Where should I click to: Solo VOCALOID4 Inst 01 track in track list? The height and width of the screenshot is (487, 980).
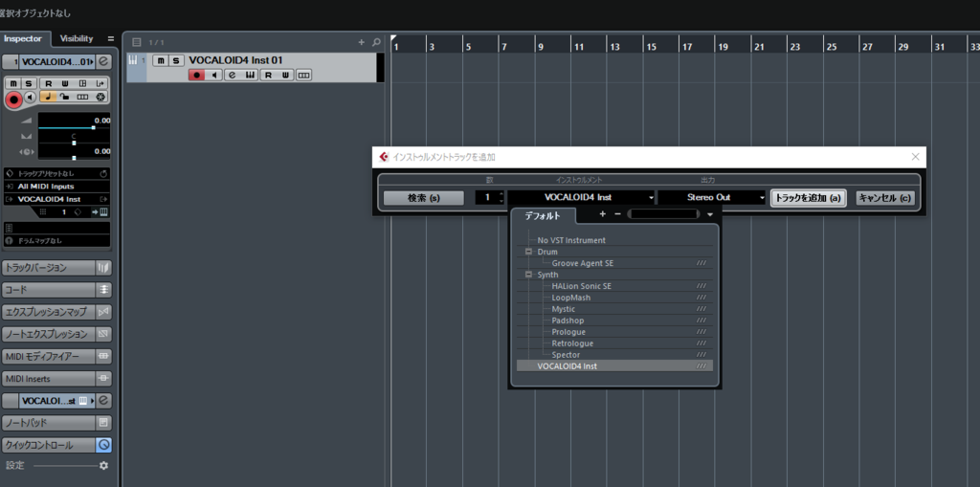click(176, 60)
